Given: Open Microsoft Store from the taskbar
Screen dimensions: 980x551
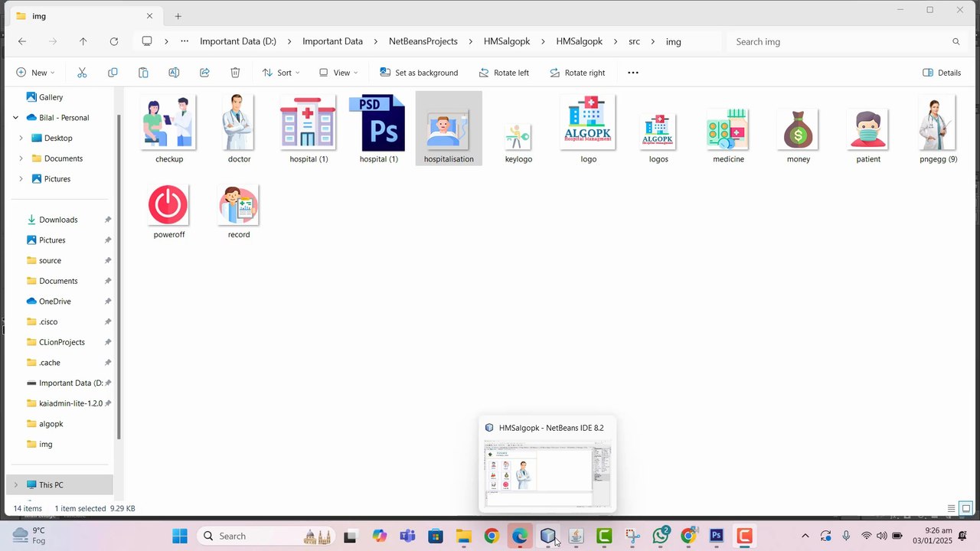Looking at the screenshot, I should coord(436,536).
